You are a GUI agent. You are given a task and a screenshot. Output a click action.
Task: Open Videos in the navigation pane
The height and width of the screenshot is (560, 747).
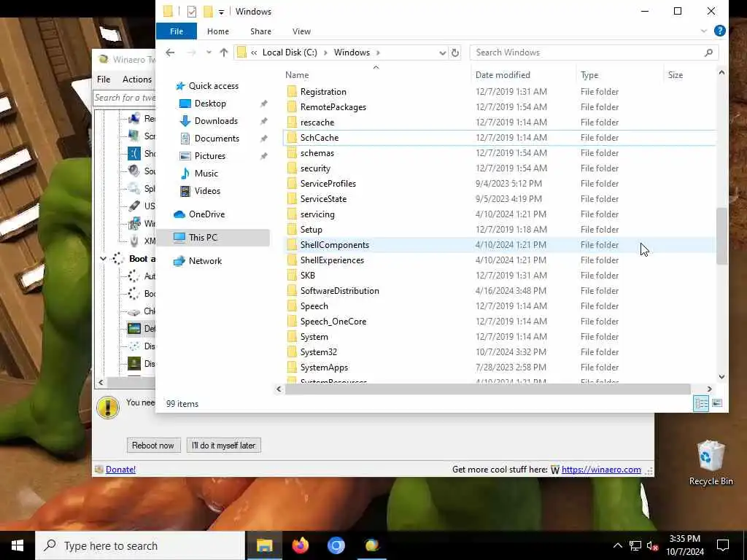207,191
